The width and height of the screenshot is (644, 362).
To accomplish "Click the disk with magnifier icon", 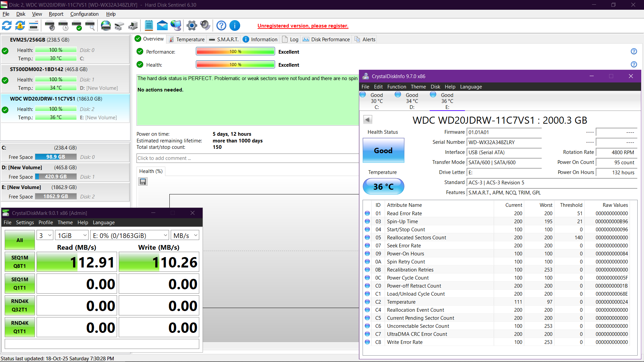I will tap(90, 25).
